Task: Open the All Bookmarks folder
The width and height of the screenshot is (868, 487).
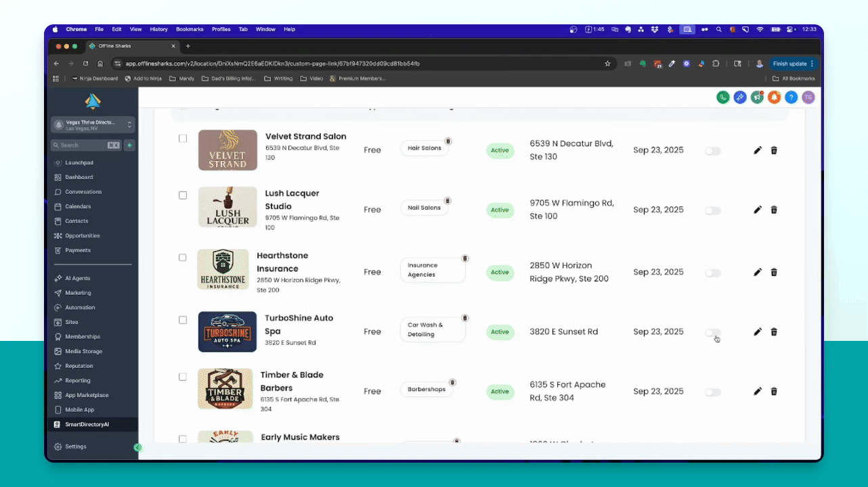Action: tap(794, 78)
